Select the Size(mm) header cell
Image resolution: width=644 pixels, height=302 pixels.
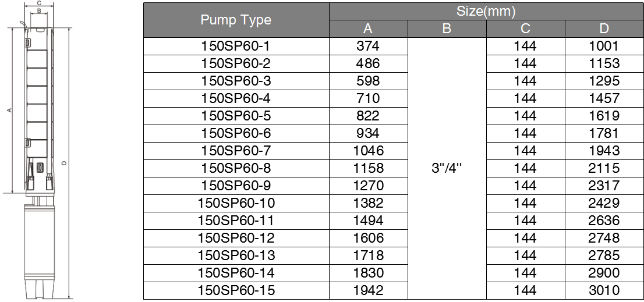(486, 12)
